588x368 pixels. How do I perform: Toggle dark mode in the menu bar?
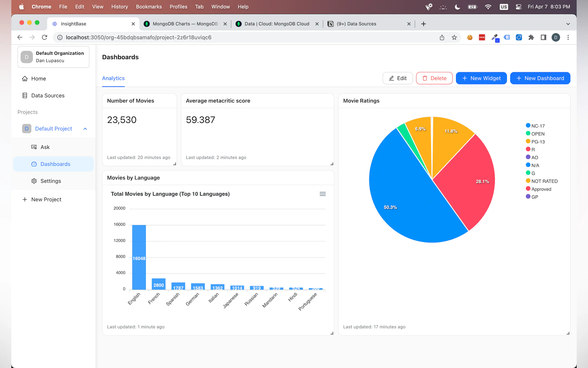(457, 6)
